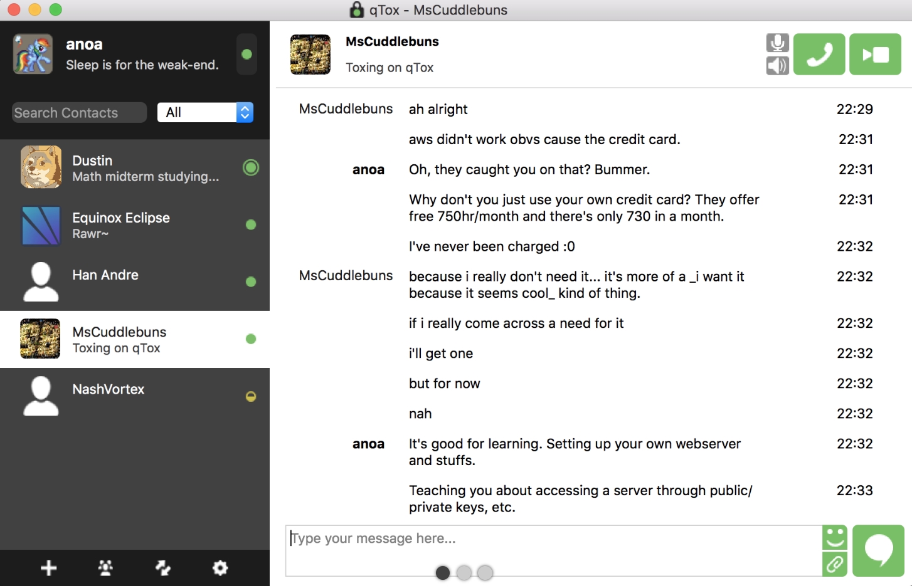
Task: Click Equinox Eclipse's avatar
Action: click(x=41, y=225)
